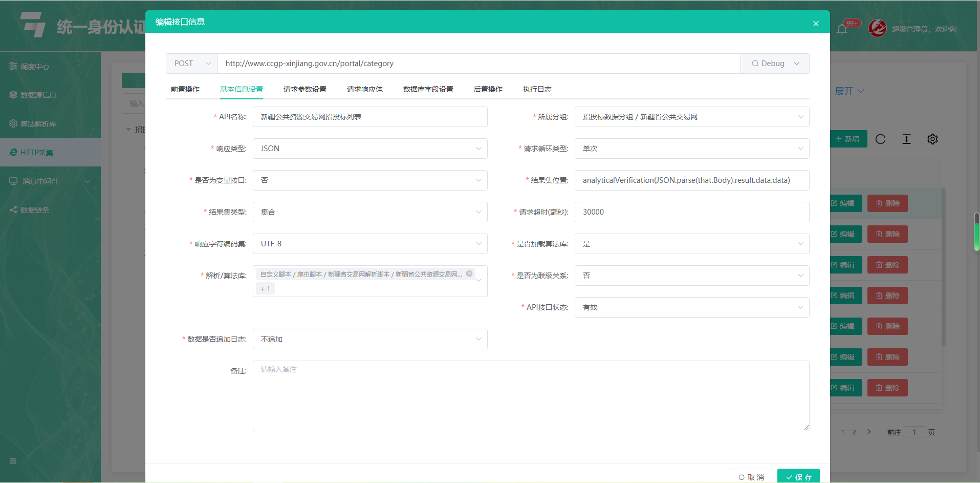Collapse the sidebar with the bottom menu icon
This screenshot has width=980, height=483.
click(13, 461)
